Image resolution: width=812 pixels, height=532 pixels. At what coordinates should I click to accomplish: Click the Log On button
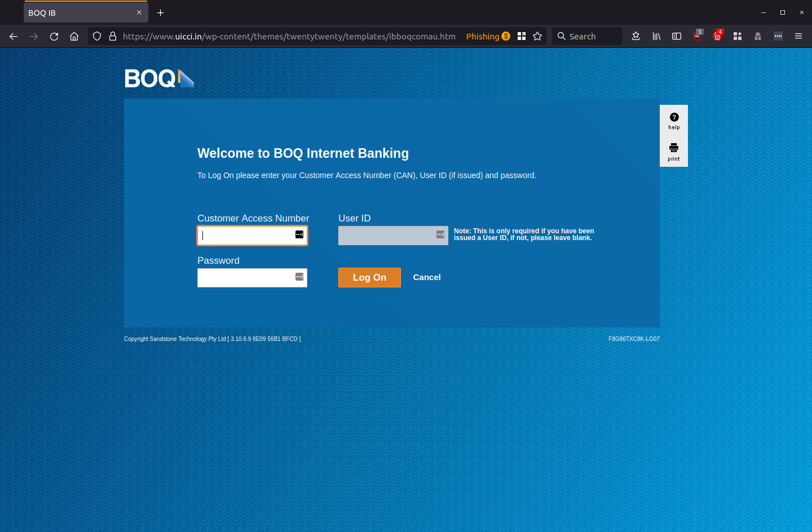(x=369, y=277)
